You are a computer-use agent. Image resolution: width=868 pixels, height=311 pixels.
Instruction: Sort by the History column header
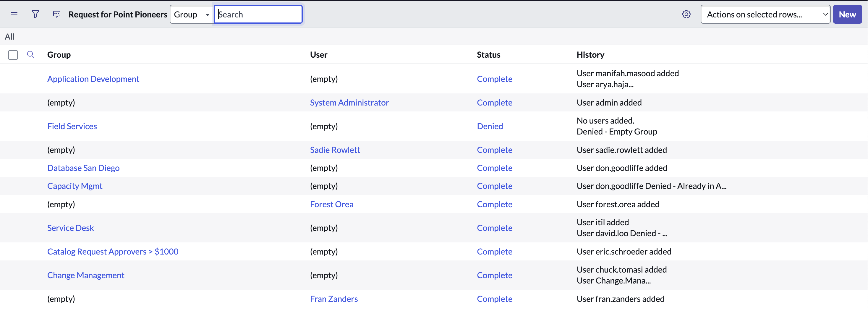click(x=590, y=55)
